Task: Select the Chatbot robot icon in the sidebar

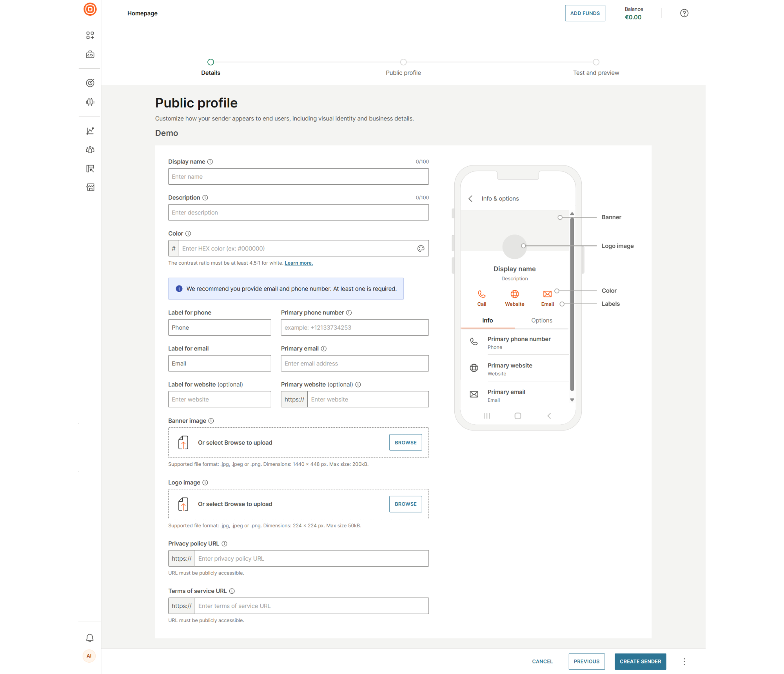Action: click(90, 102)
